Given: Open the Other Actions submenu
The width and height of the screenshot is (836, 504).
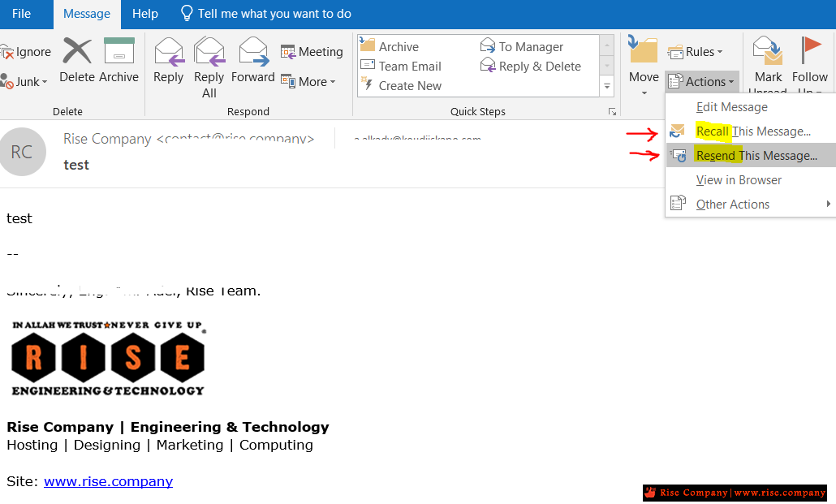Looking at the screenshot, I should click(733, 205).
